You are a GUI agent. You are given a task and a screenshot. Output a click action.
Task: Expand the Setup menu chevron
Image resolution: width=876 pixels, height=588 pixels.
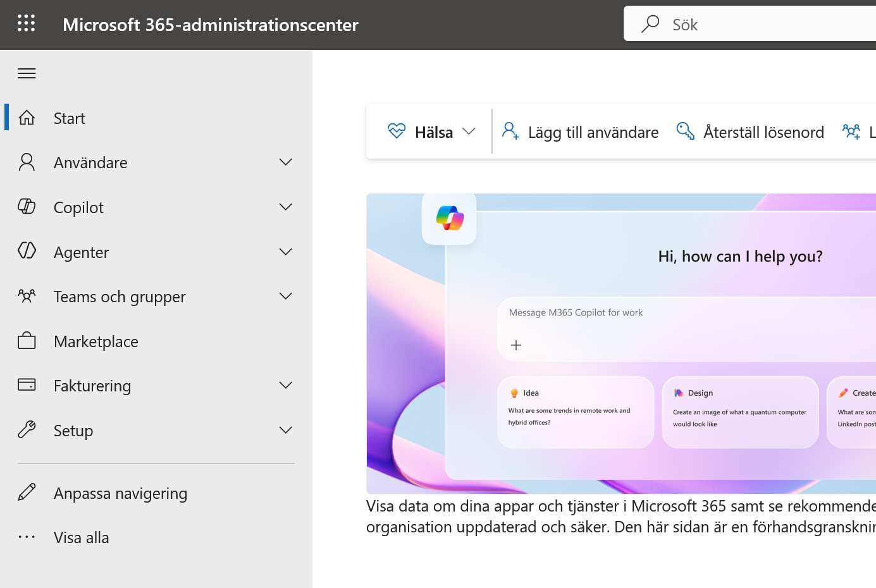286,431
